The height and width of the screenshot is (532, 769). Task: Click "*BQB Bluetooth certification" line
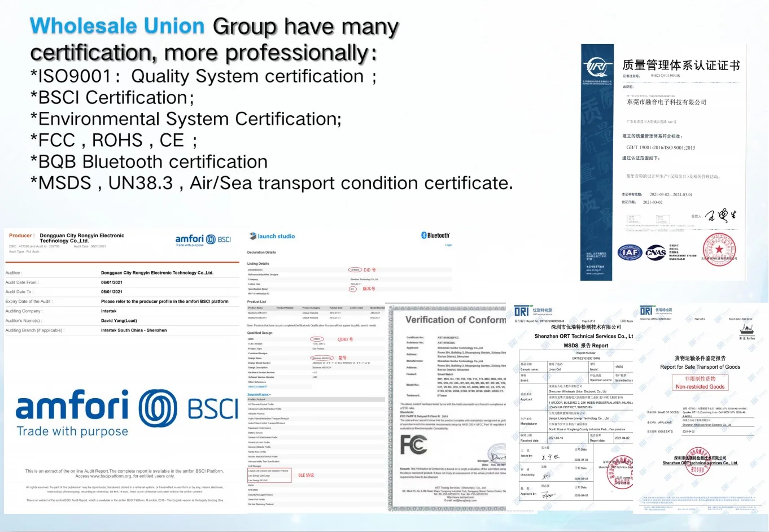[x=149, y=162]
